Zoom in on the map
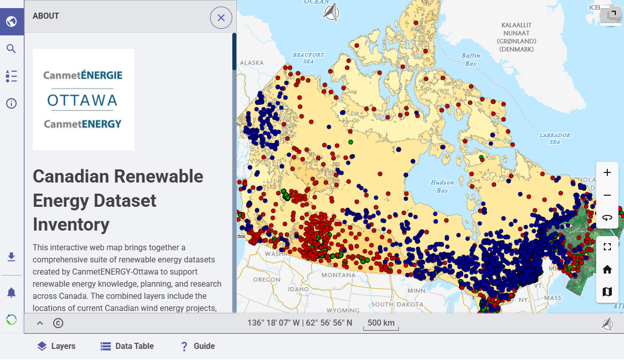Image resolution: width=624 pixels, height=360 pixels. pos(607,173)
